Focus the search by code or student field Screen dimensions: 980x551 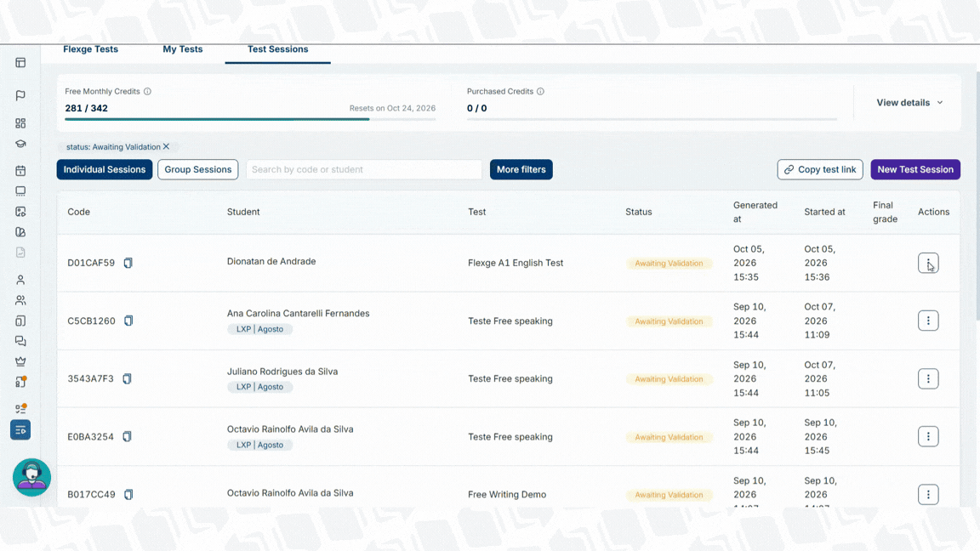tap(364, 169)
